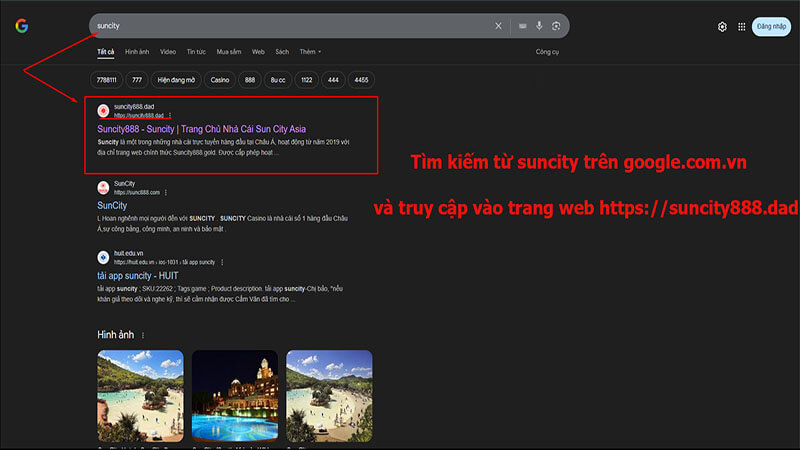The width and height of the screenshot is (800, 450).
Task: Switch to the Hình ảnh tab
Action: point(137,51)
